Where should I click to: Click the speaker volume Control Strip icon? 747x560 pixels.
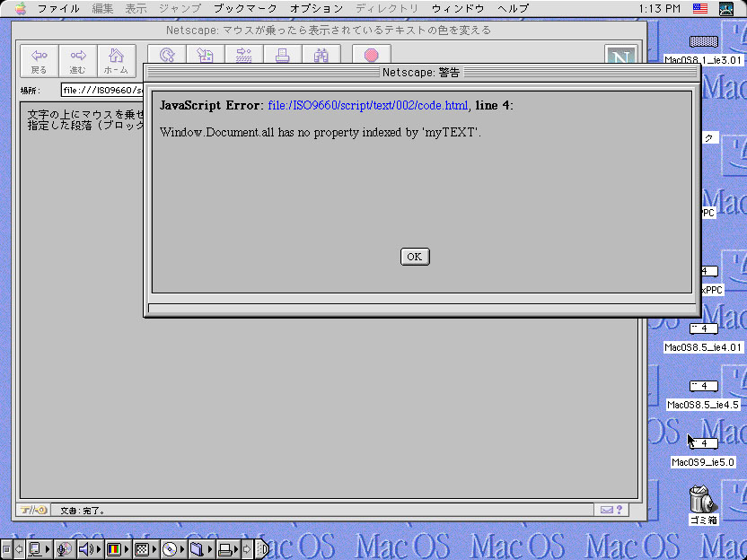(x=89, y=549)
